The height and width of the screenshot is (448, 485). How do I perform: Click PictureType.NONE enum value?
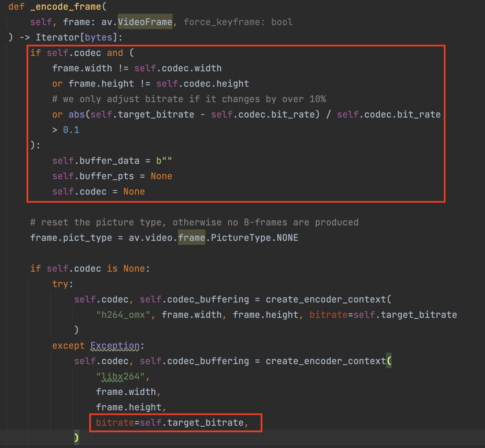(254, 238)
